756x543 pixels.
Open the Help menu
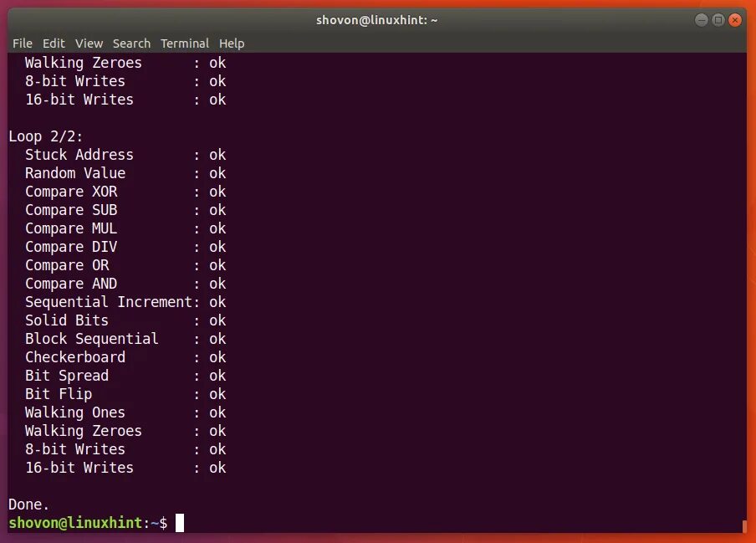pos(232,44)
